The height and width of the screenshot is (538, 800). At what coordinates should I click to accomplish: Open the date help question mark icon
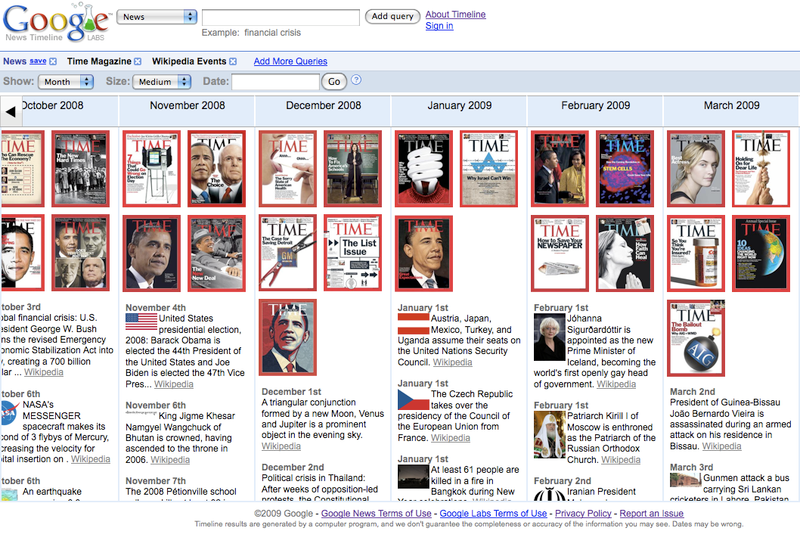(356, 80)
